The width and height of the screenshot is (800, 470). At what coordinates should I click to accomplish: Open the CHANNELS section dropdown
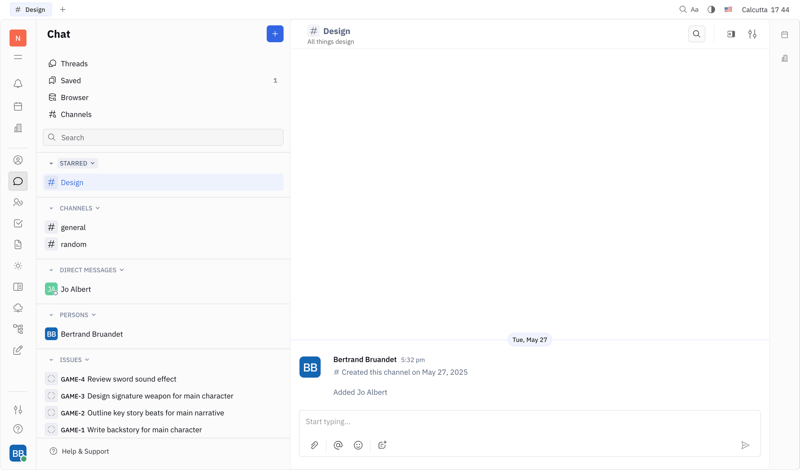pyautogui.click(x=80, y=208)
